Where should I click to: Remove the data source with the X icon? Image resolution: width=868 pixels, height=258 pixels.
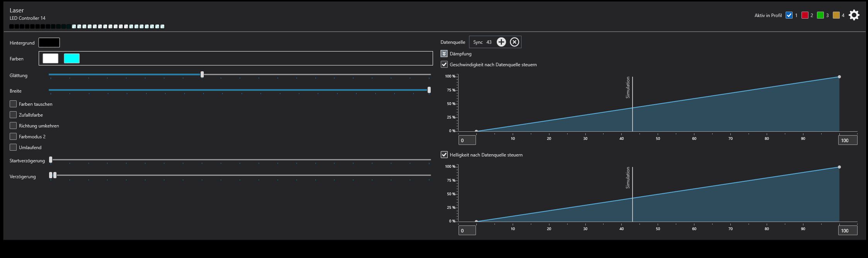point(514,42)
